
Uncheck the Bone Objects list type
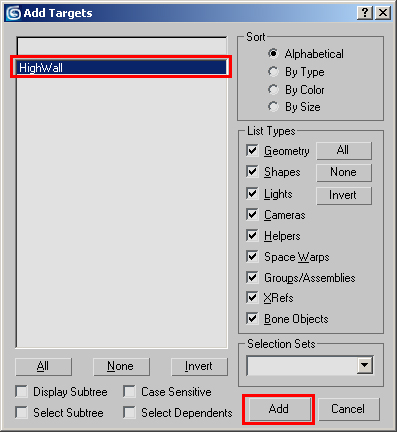(252, 319)
